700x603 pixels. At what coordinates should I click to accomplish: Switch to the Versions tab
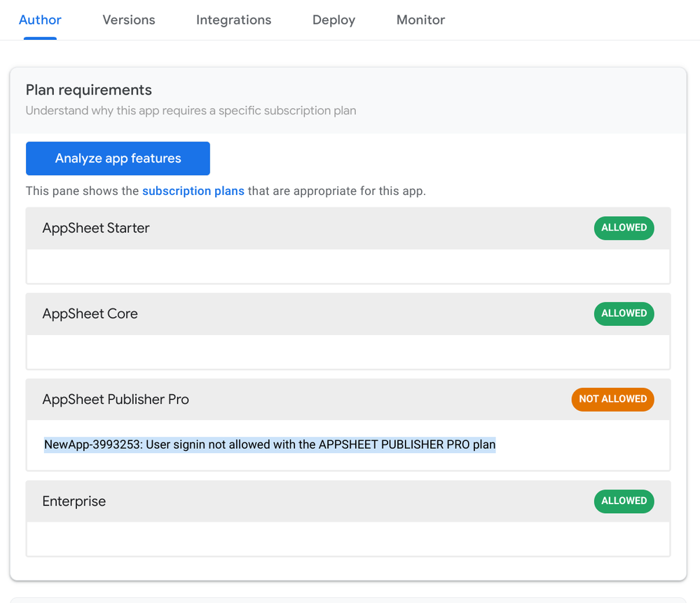[128, 20]
